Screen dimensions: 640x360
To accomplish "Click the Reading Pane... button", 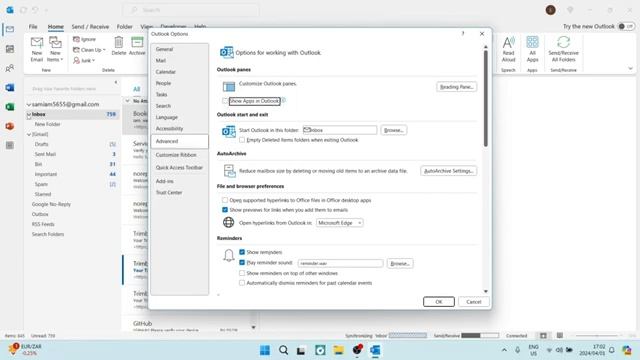I will (x=456, y=87).
